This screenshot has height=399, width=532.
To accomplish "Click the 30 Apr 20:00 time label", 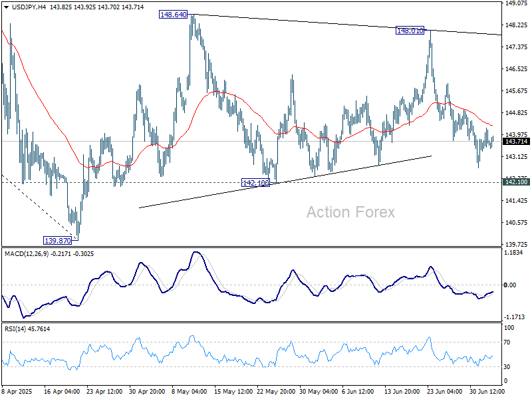I will pos(147,391).
